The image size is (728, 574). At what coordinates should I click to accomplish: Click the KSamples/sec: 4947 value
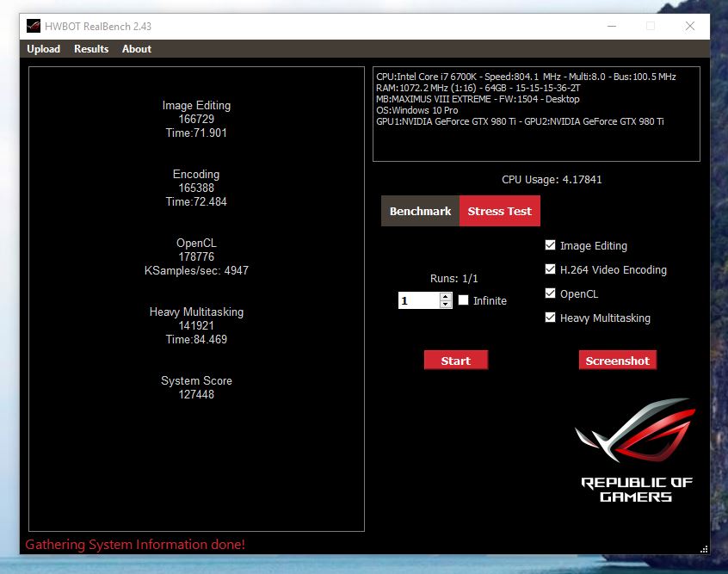(x=196, y=270)
